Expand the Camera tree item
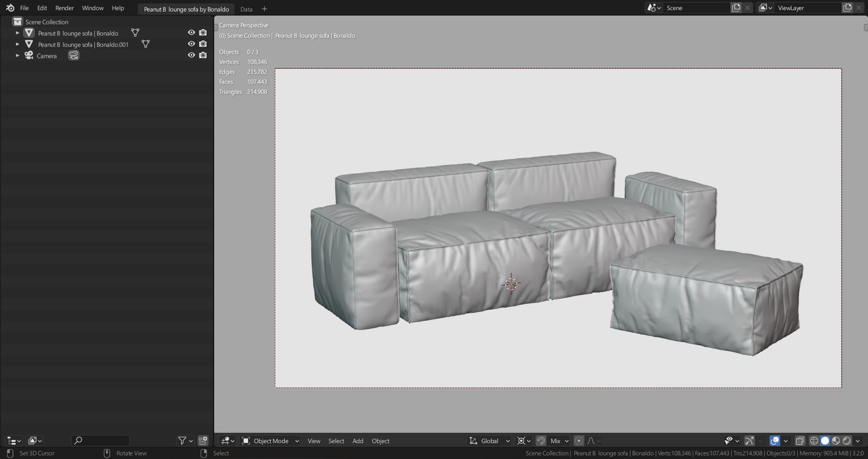This screenshot has width=868, height=459. click(x=17, y=55)
